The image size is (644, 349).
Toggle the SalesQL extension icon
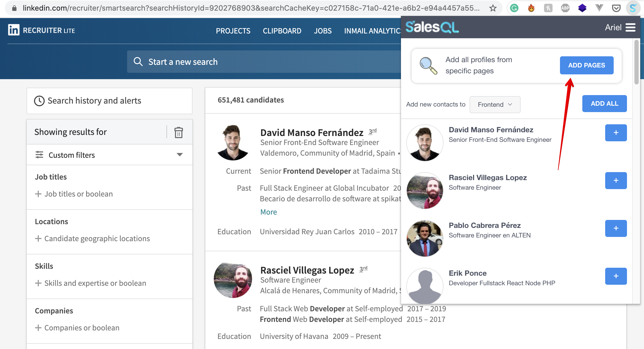[x=633, y=8]
